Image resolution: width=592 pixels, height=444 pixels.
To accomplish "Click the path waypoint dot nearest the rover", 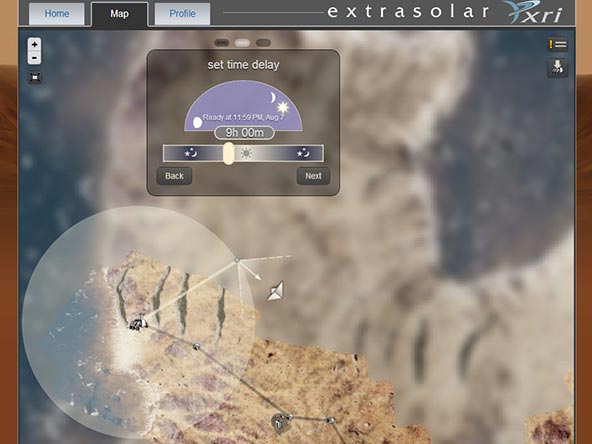I will pyautogui.click(x=196, y=346).
